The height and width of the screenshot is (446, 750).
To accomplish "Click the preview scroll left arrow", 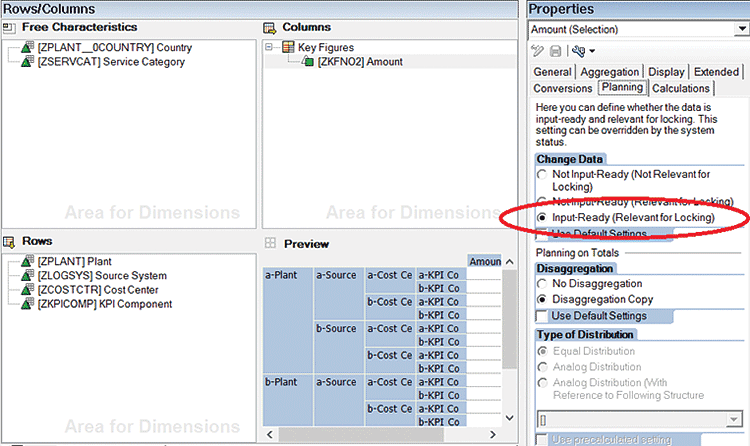I will click(x=270, y=435).
